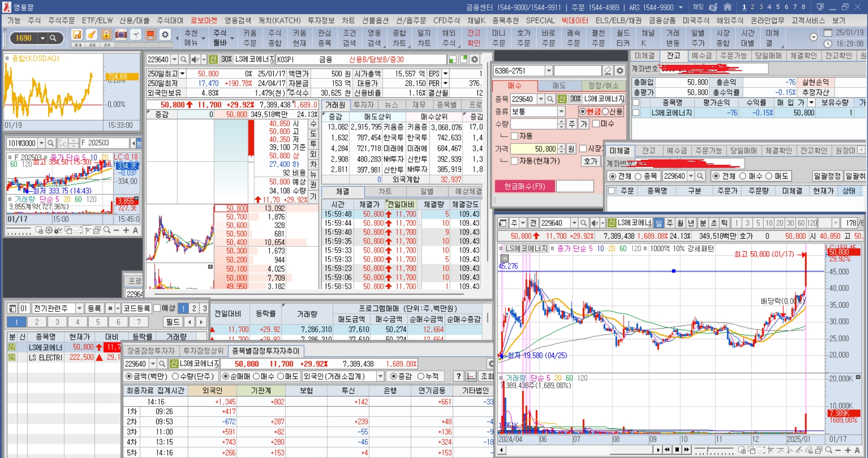Switch to the 투자자 tab
Image resolution: width=868 pixels, height=458 pixels.
click(x=364, y=105)
